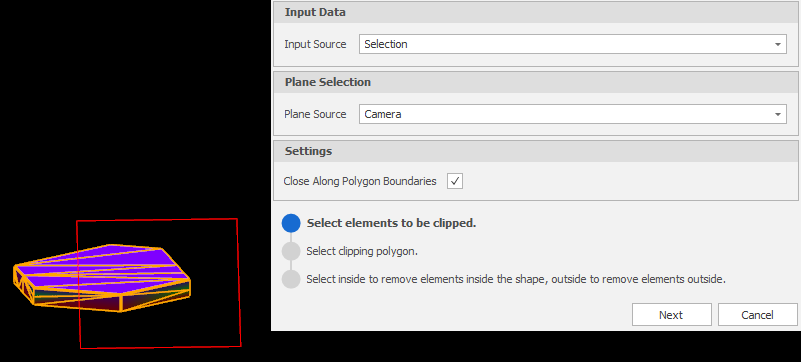This screenshot has height=362, width=801.
Task: Click 'Select clipping polygon' step text
Action: point(362,251)
